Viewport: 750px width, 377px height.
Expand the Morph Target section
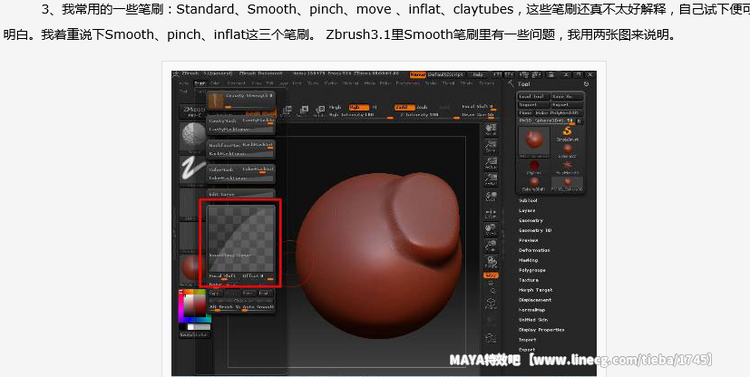click(536, 290)
